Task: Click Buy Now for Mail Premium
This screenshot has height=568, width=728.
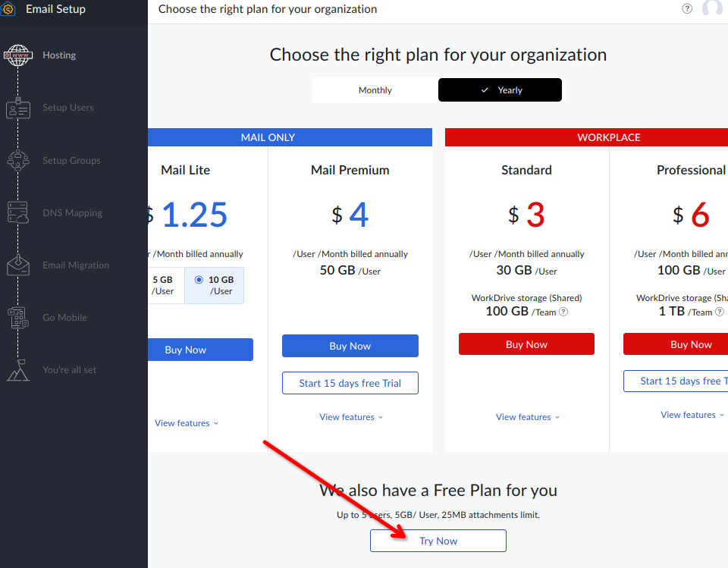Action: (x=350, y=346)
